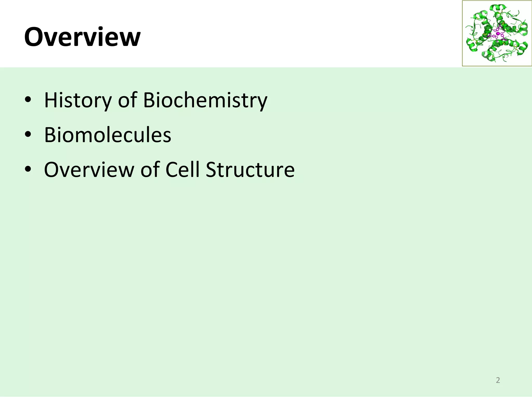This screenshot has height=399, width=532.
Task: Click the word "Structure" in the third bullet
Action: (x=250, y=170)
